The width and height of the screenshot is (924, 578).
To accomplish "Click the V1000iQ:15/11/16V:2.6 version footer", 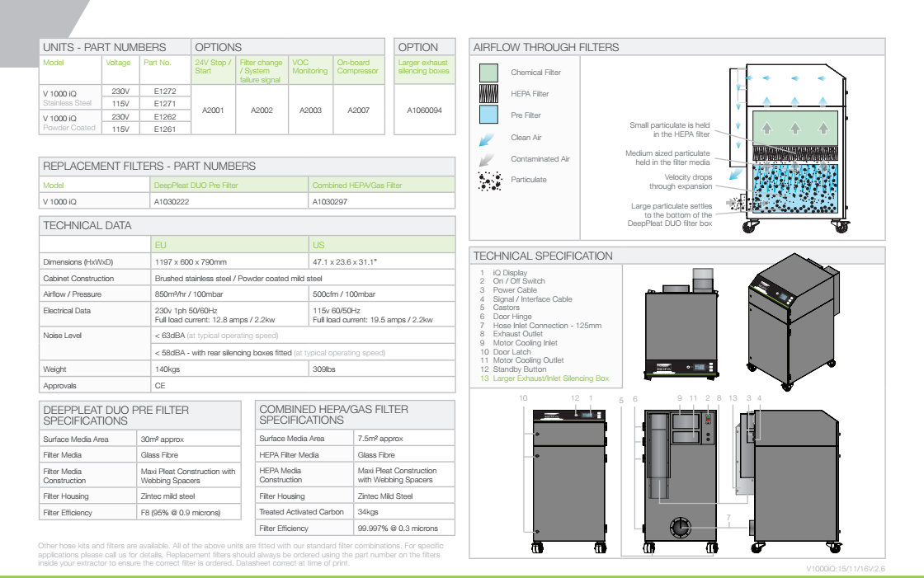I will [x=846, y=569].
